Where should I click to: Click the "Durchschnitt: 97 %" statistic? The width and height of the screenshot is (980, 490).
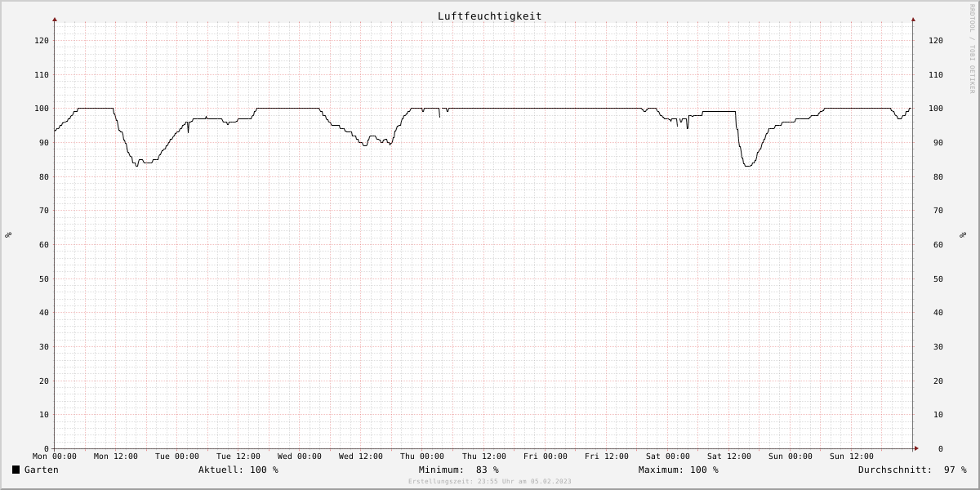(x=912, y=470)
